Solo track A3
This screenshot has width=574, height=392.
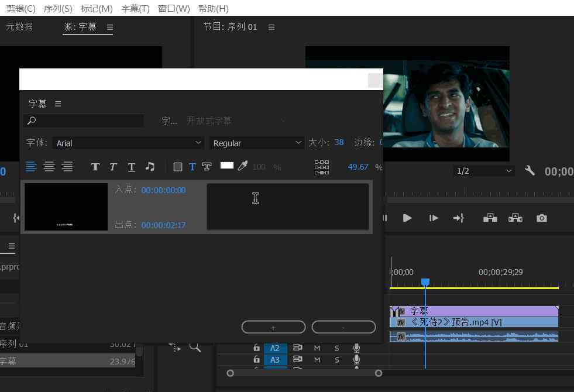point(337,360)
